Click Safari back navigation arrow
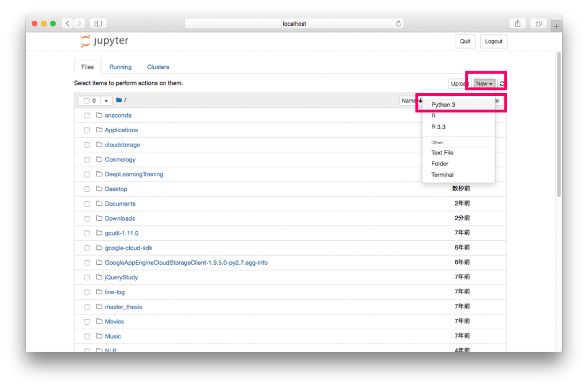The image size is (588, 389). [68, 24]
